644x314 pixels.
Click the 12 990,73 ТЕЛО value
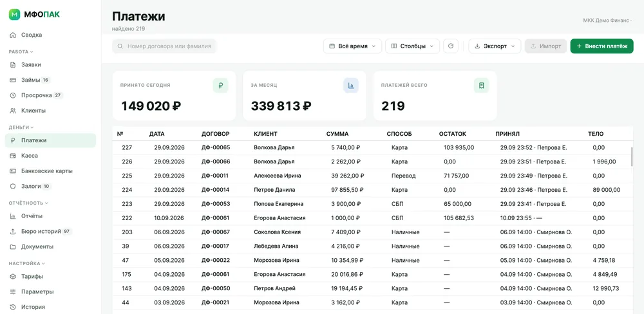tap(606, 288)
